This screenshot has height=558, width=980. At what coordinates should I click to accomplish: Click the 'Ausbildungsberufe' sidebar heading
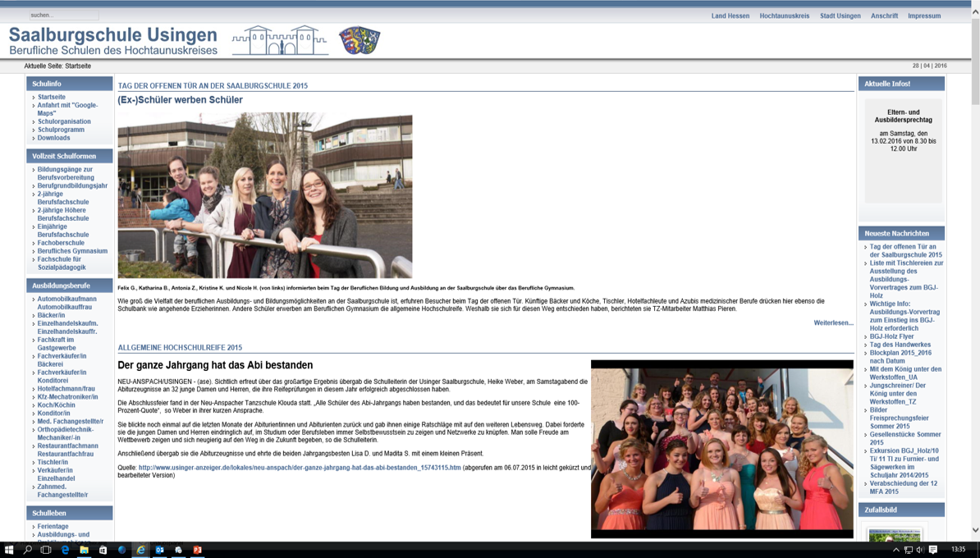[x=70, y=286]
